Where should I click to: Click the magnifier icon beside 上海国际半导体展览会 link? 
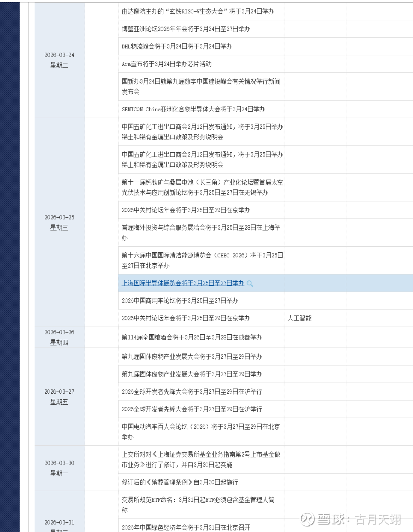tap(250, 283)
